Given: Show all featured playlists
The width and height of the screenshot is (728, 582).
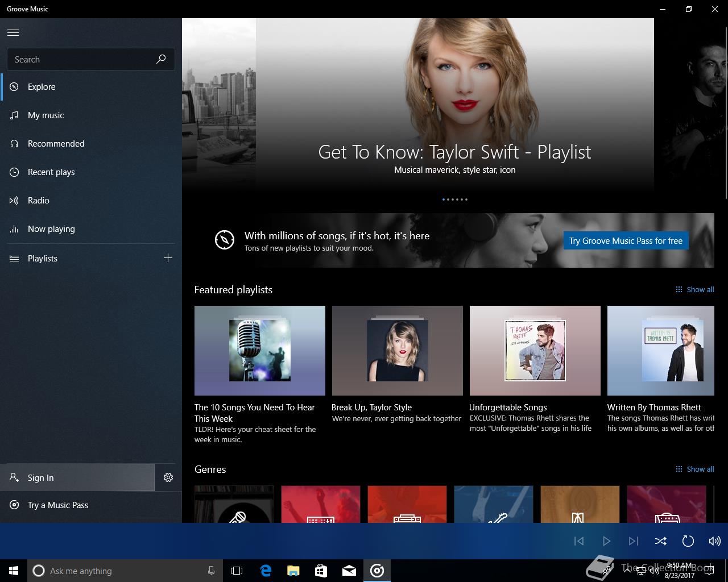Looking at the screenshot, I should coord(694,289).
